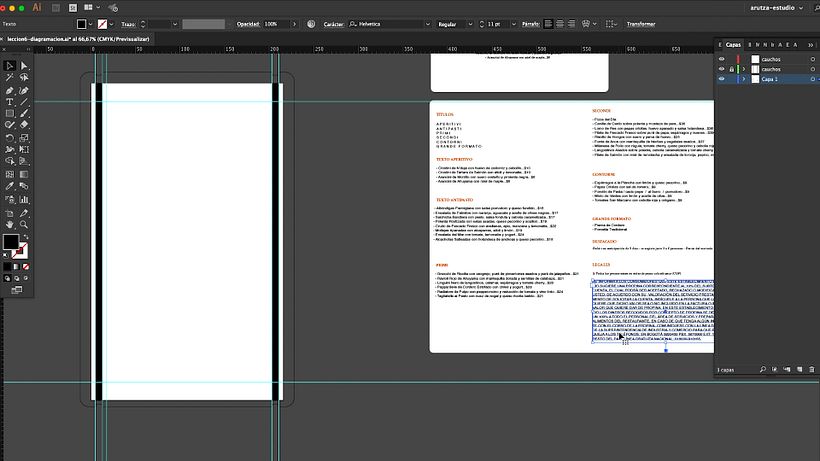Screen dimensions: 820x461
Task: Select the Eyedropper tool
Action: [9, 186]
